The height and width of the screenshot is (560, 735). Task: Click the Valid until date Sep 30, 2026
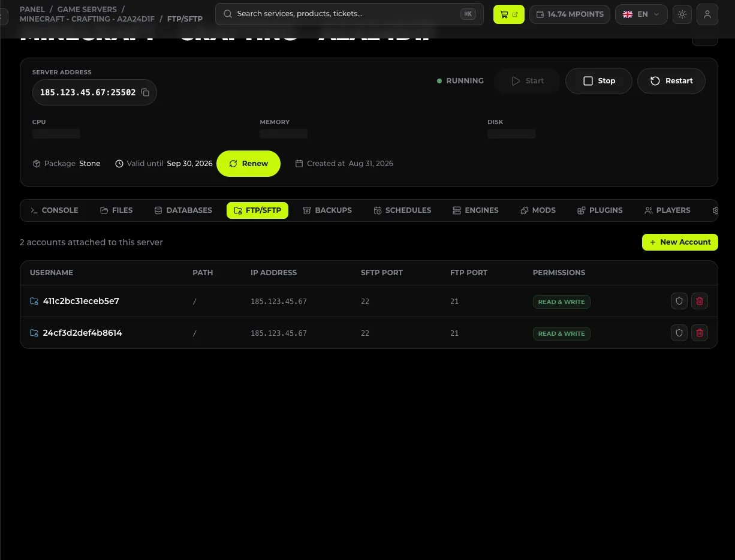[189, 164]
